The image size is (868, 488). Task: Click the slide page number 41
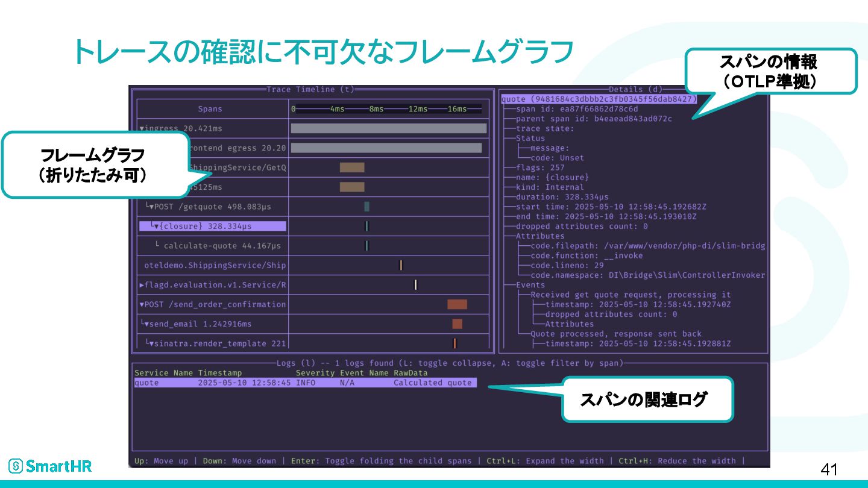pos(829,470)
